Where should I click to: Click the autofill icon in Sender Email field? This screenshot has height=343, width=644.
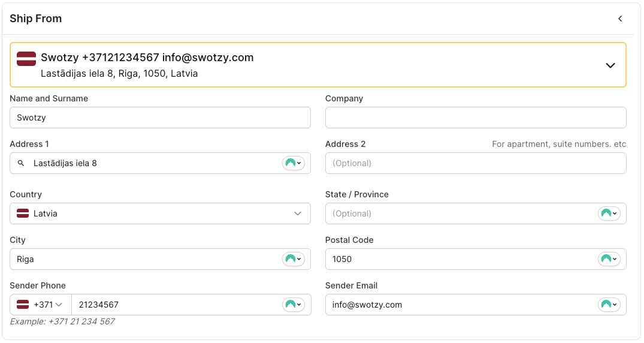[609, 305]
